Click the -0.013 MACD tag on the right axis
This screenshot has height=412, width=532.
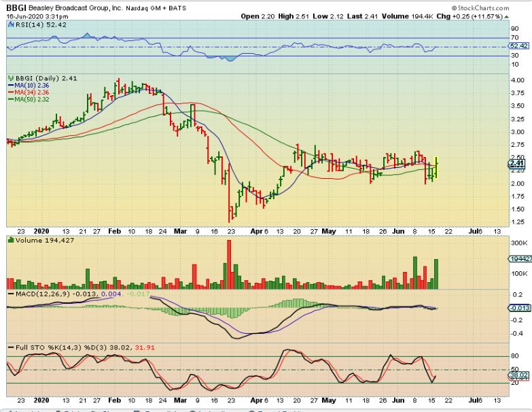(520, 308)
